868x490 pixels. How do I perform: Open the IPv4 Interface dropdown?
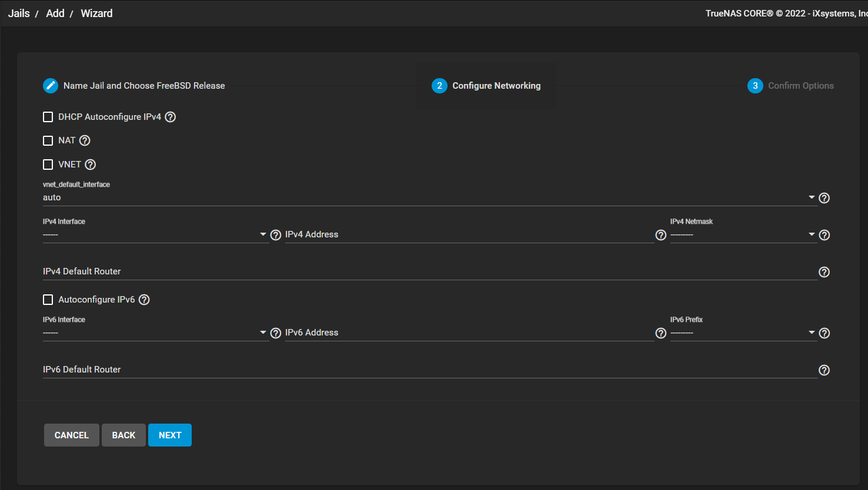155,234
